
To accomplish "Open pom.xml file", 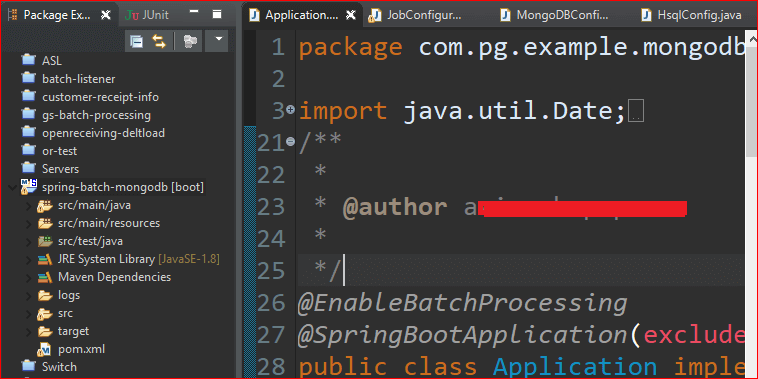I will (x=81, y=349).
